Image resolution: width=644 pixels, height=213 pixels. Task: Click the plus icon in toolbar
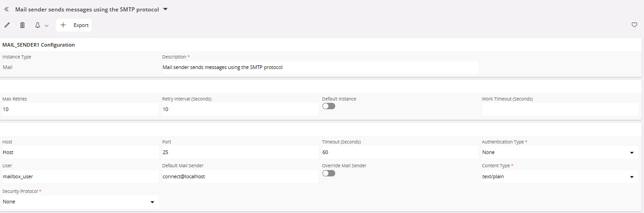pyautogui.click(x=63, y=25)
